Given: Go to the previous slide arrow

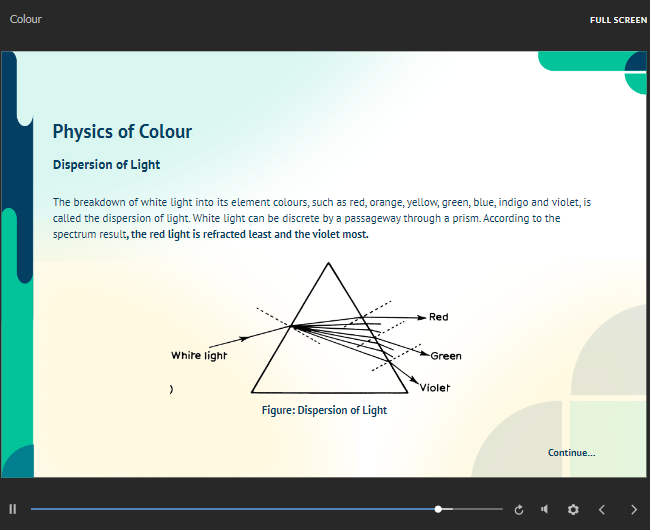Looking at the screenshot, I should point(602,509).
